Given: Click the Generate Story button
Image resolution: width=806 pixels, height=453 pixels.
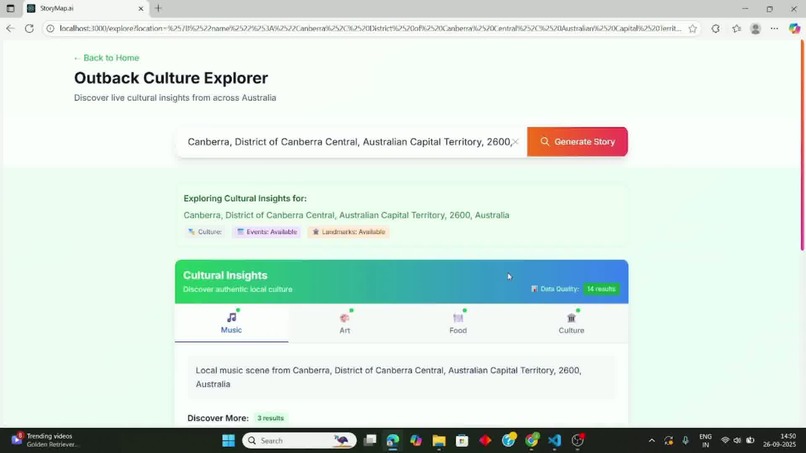Looking at the screenshot, I should (x=577, y=141).
